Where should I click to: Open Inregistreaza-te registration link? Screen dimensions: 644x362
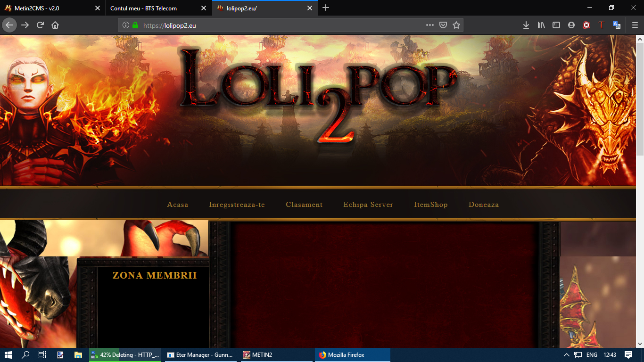coord(237,205)
